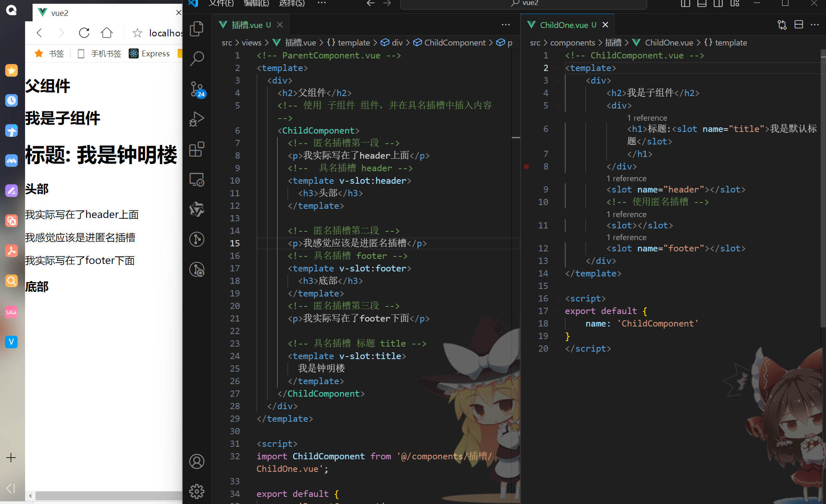Click the Open Changes compare icon
The image size is (826, 504).
tap(782, 25)
